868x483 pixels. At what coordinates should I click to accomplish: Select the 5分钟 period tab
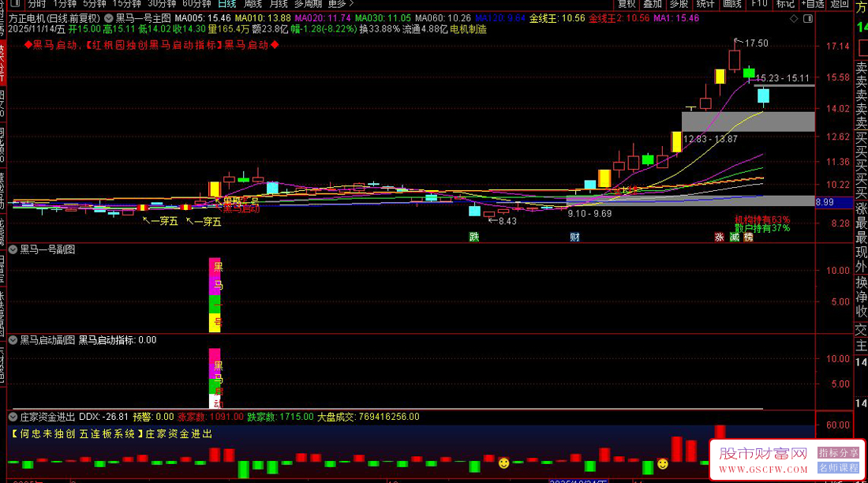(x=95, y=4)
